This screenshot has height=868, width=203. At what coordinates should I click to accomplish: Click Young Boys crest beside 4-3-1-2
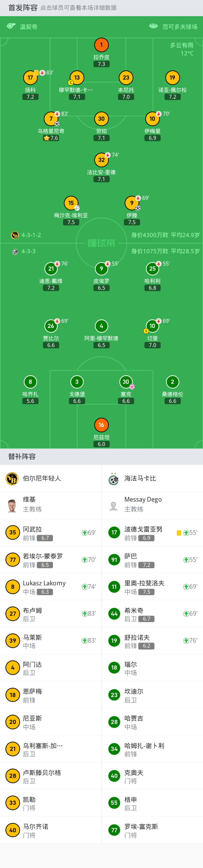[x=15, y=235]
